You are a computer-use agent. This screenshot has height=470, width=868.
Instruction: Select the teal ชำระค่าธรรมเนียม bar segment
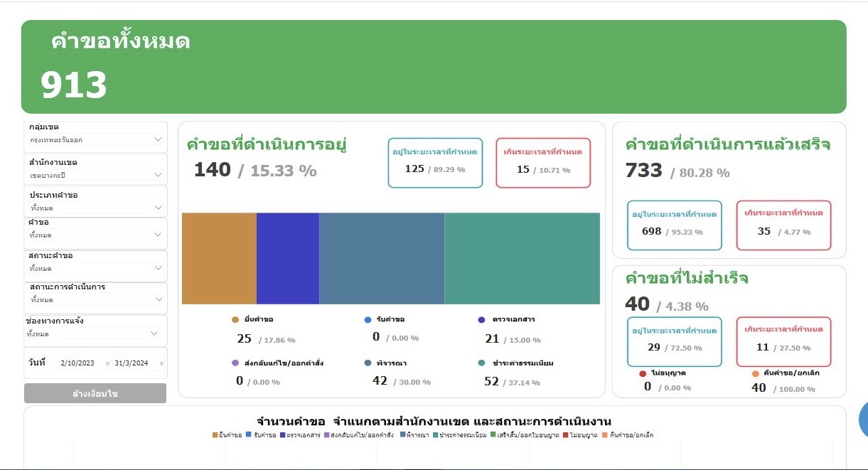click(x=522, y=258)
